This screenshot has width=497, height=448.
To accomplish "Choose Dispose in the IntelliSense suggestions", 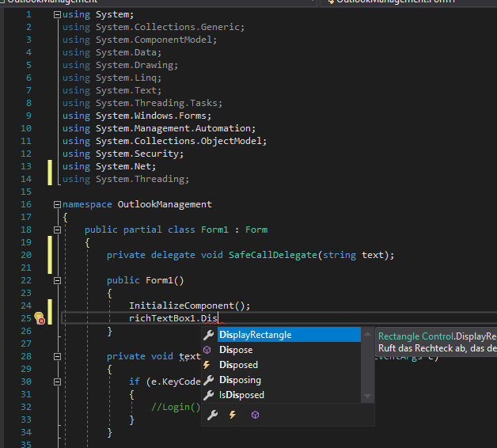I will click(x=236, y=350).
